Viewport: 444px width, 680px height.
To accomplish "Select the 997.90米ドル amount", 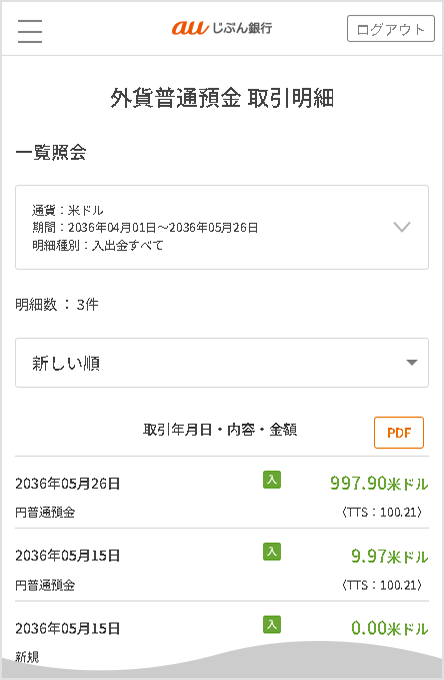I will tap(379, 483).
